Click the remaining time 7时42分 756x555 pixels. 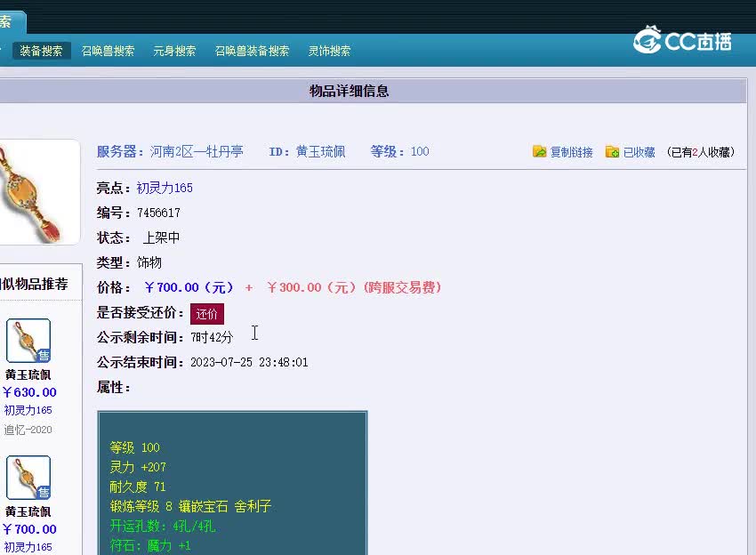point(212,337)
